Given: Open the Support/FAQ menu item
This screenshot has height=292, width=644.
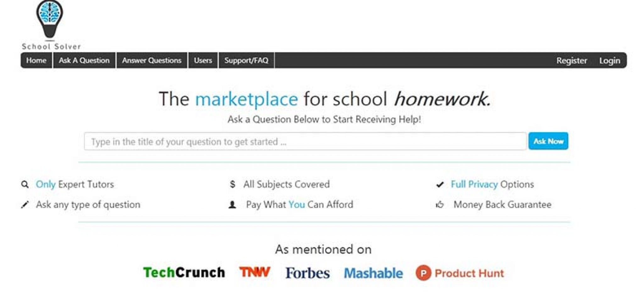Looking at the screenshot, I should 246,60.
